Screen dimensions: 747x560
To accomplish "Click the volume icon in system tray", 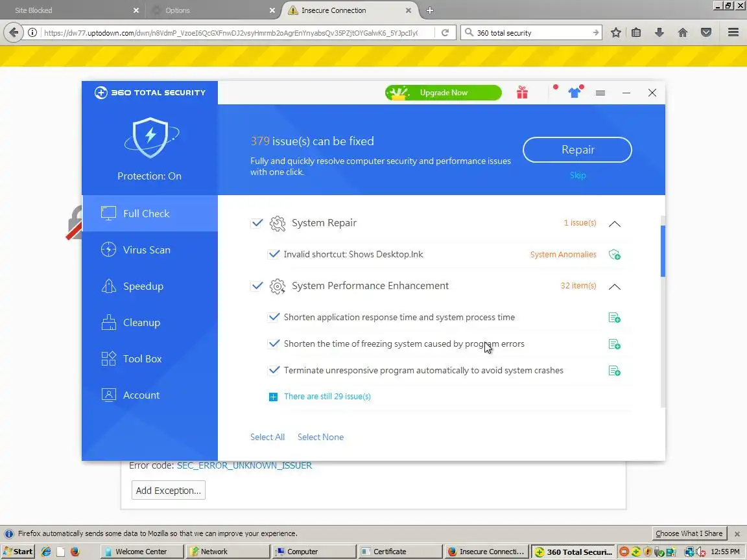I will (x=701, y=552).
